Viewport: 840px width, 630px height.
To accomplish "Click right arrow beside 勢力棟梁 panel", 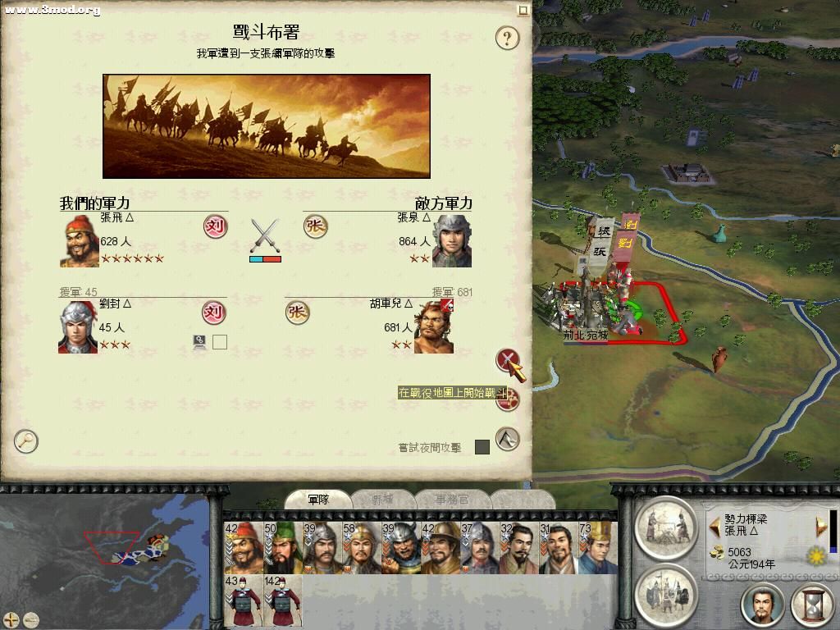I will (x=821, y=526).
